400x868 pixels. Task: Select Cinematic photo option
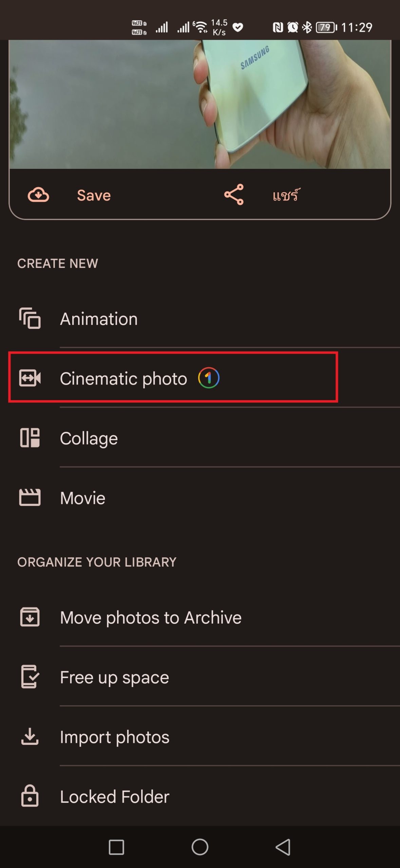123,378
